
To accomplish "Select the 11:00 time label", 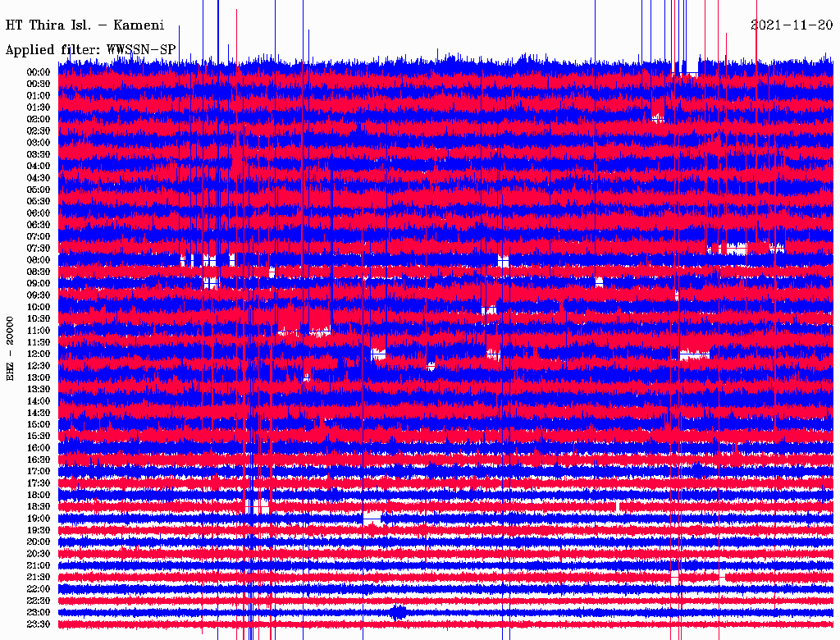I will coord(38,331).
